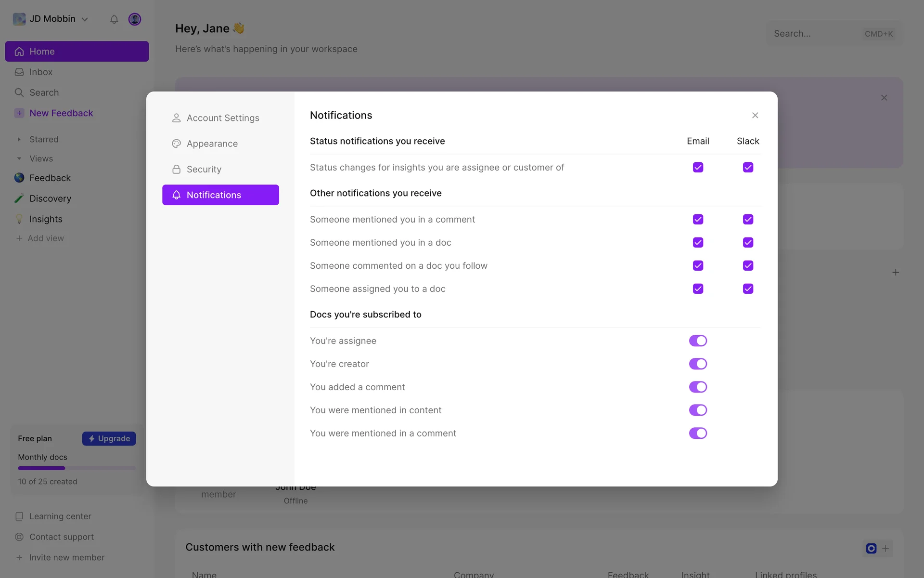This screenshot has width=924, height=578.
Task: Click the Inbox tray icon
Action: coord(19,72)
